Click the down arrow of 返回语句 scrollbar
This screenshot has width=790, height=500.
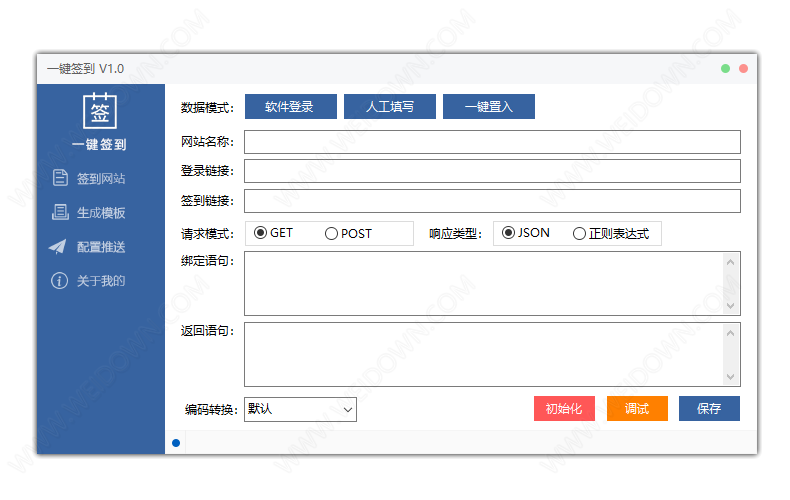coord(731,377)
